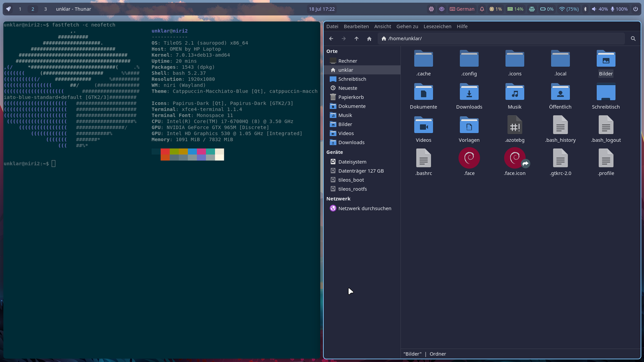Open the Hilfe menu
Image resolution: width=644 pixels, height=362 pixels.
[x=462, y=26]
